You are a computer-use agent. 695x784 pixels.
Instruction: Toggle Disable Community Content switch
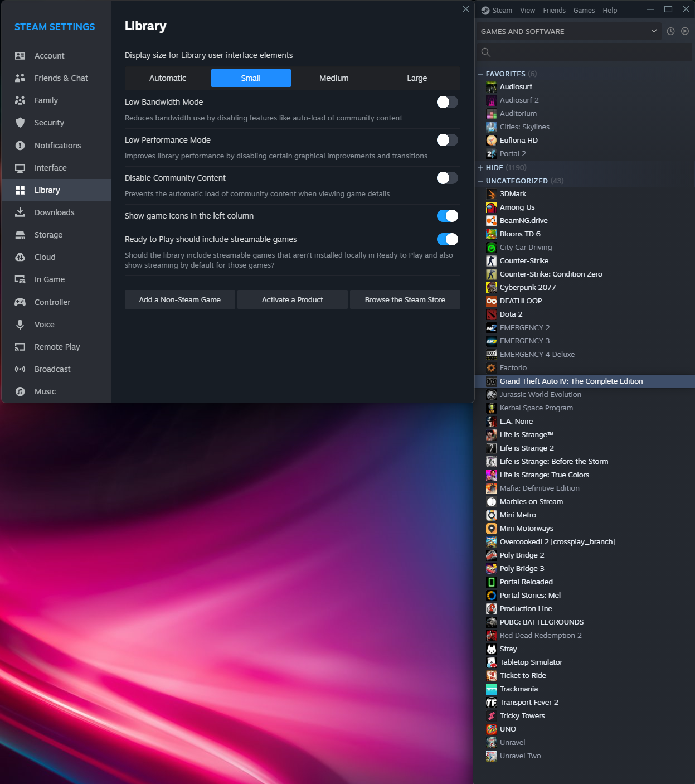447,178
